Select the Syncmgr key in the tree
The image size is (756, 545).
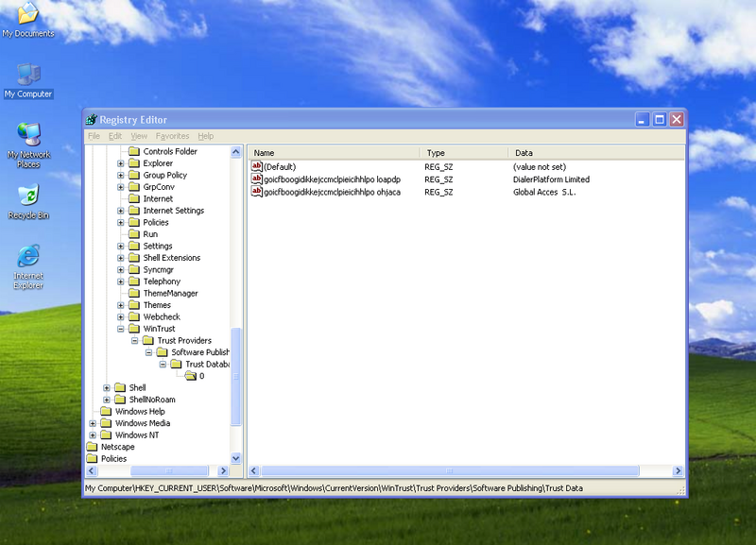pyautogui.click(x=158, y=269)
